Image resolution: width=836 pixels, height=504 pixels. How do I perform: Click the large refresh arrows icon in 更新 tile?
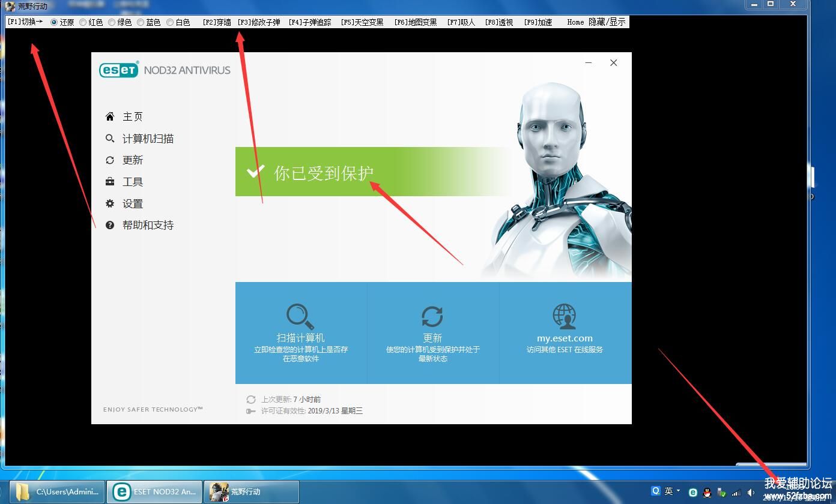pyautogui.click(x=432, y=316)
